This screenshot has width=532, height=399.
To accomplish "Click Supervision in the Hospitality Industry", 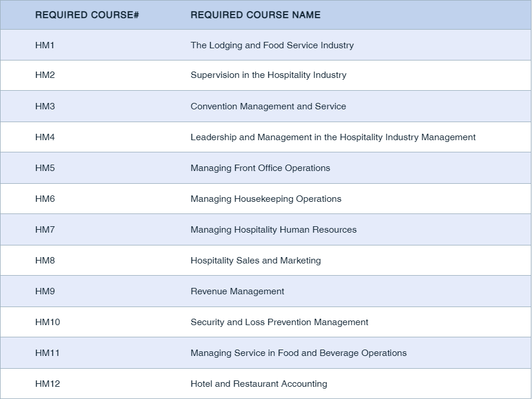I will [x=268, y=75].
